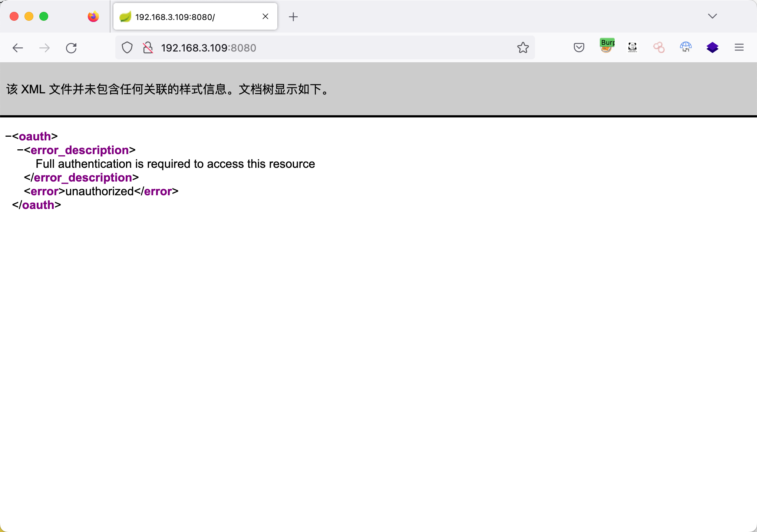Viewport: 757px width, 532px height.
Task: Click the pink circles extension icon
Action: click(x=659, y=47)
